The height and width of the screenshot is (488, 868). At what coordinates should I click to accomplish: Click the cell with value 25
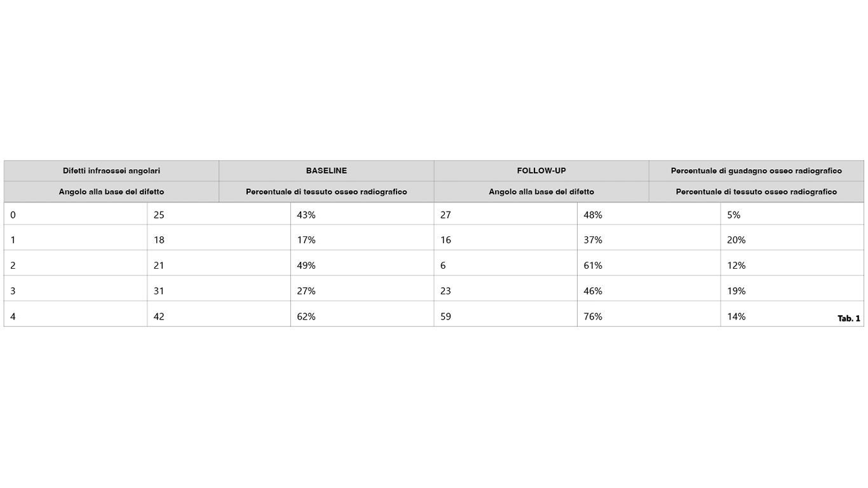point(219,215)
